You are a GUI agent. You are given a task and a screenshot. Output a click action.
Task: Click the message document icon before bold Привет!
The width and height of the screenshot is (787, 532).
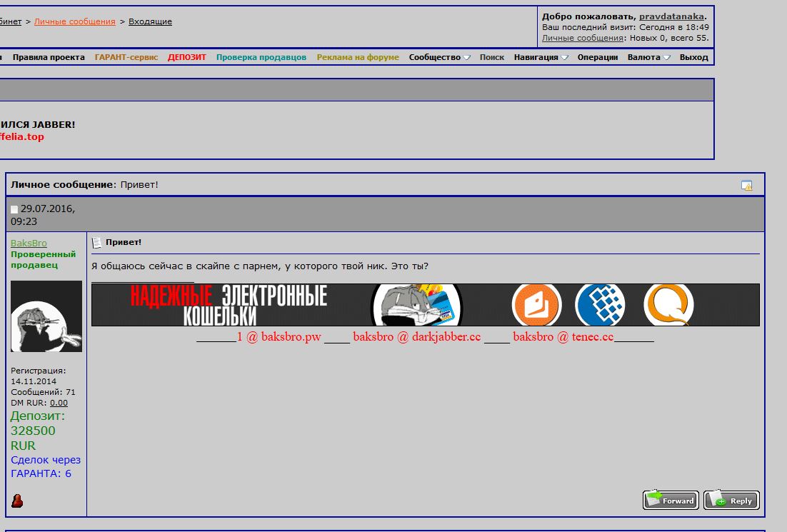click(x=97, y=243)
